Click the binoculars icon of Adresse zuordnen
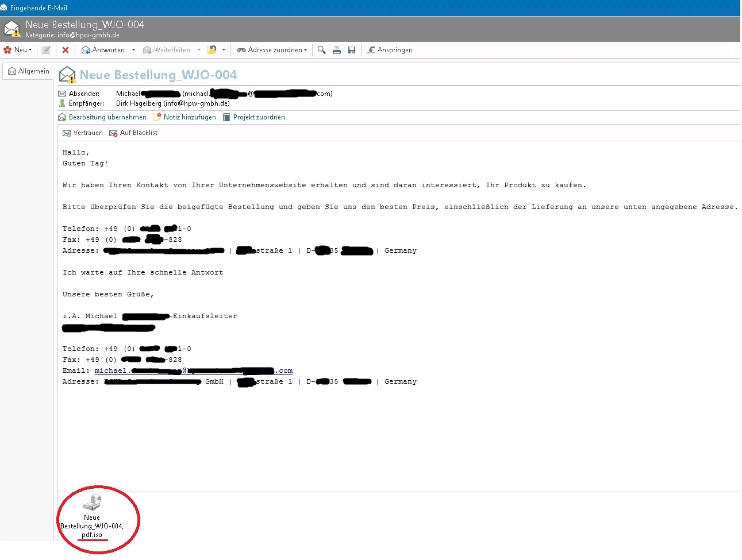742x560 pixels. tap(241, 50)
